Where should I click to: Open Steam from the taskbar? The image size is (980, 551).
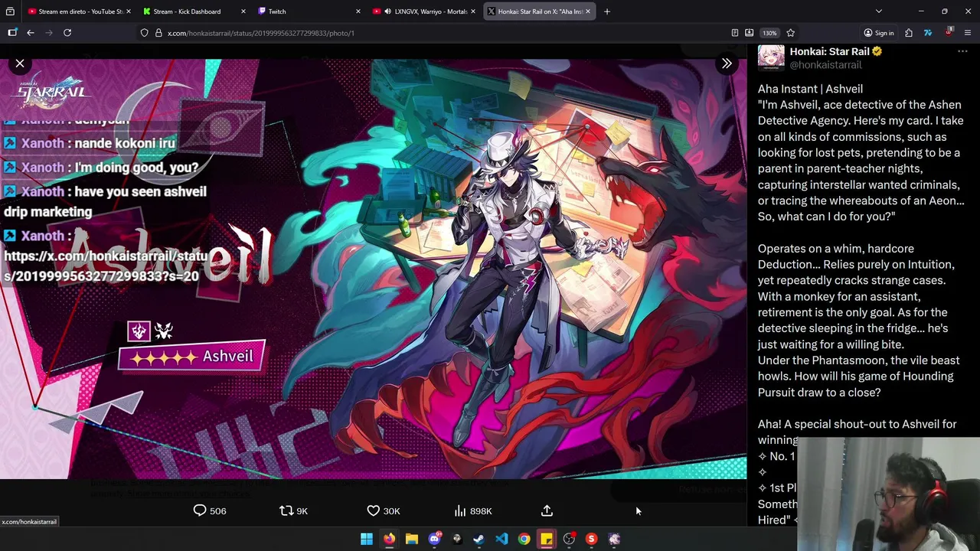coord(479,539)
